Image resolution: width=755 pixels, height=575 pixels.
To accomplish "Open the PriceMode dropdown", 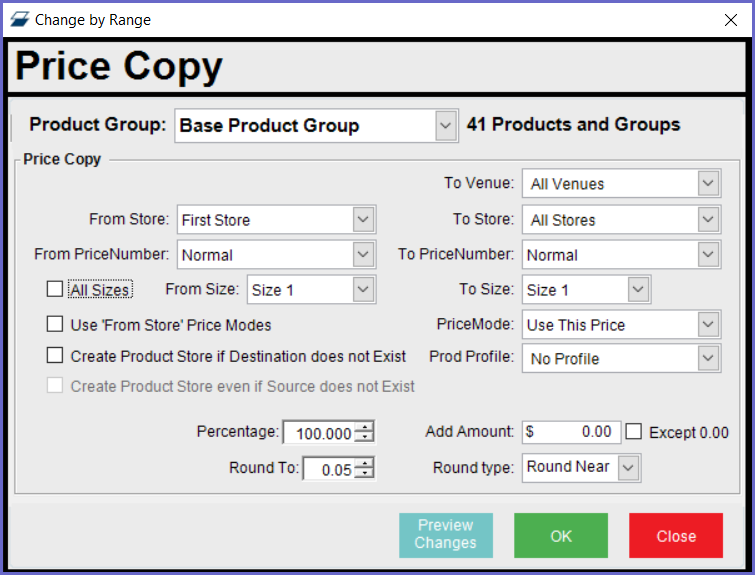I will pos(708,325).
